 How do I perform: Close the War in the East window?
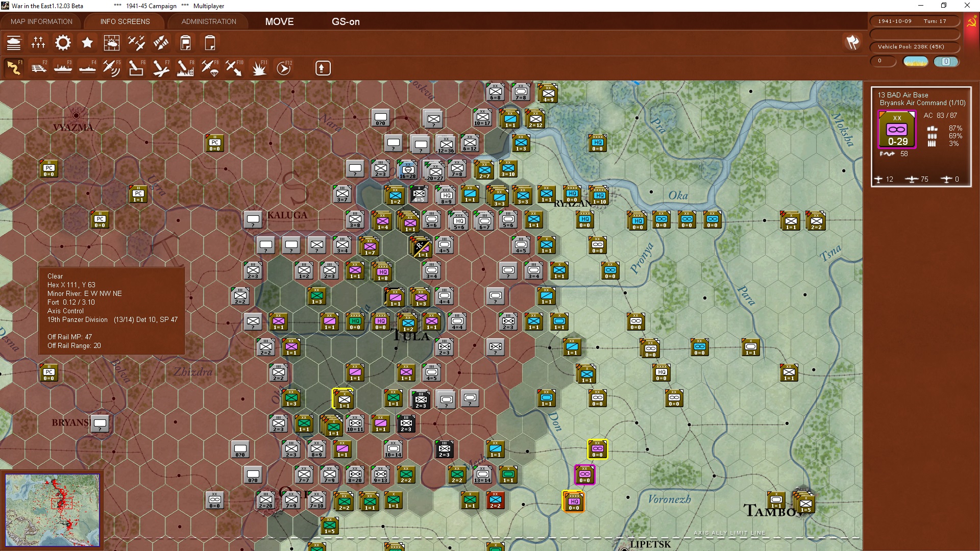point(967,6)
